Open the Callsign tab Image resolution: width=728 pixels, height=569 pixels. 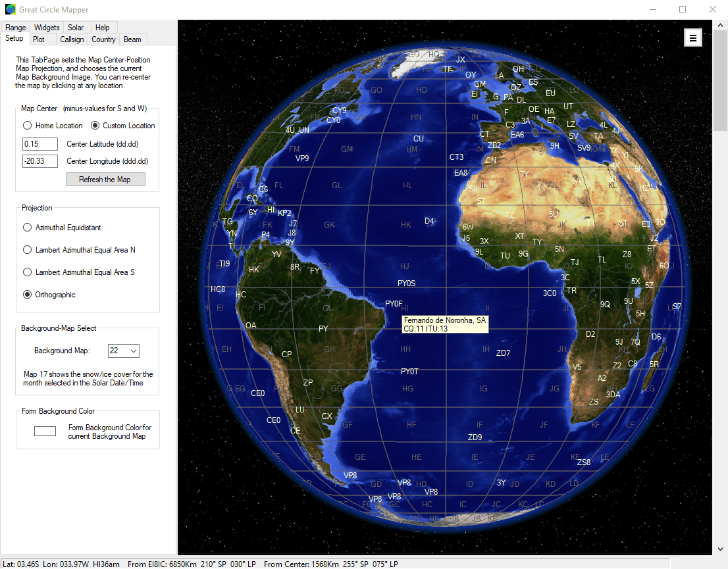coord(72,39)
